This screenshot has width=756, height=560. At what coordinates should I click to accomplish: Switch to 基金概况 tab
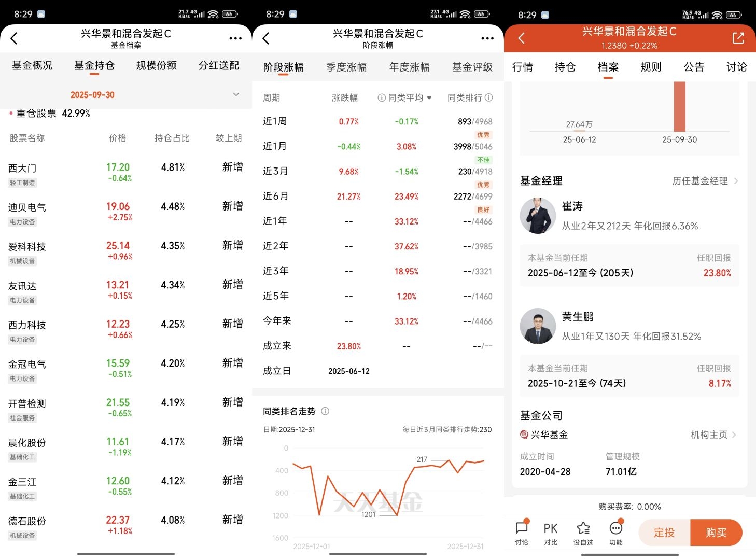click(x=32, y=66)
